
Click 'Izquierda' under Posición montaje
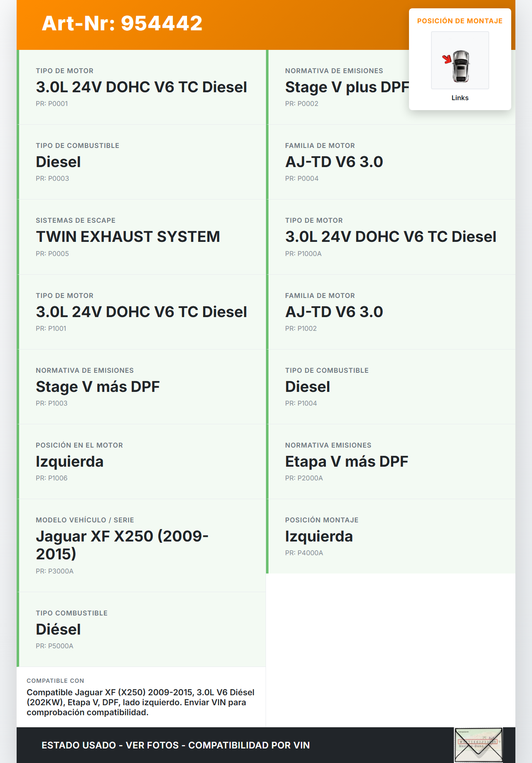coord(319,537)
